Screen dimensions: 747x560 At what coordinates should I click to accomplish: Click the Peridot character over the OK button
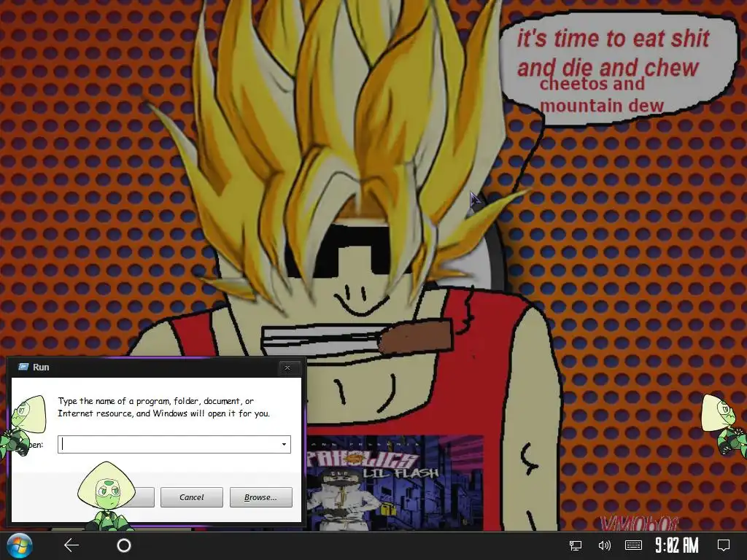tap(107, 496)
